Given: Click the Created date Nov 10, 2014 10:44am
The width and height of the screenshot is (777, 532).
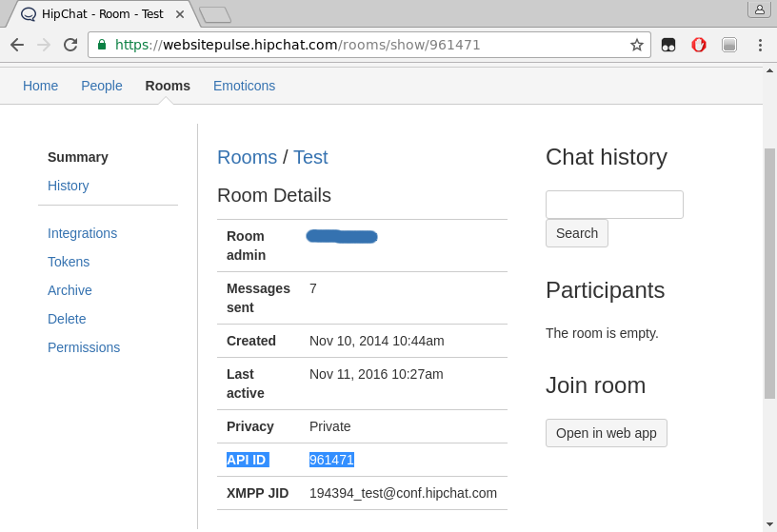Looking at the screenshot, I should (377, 341).
